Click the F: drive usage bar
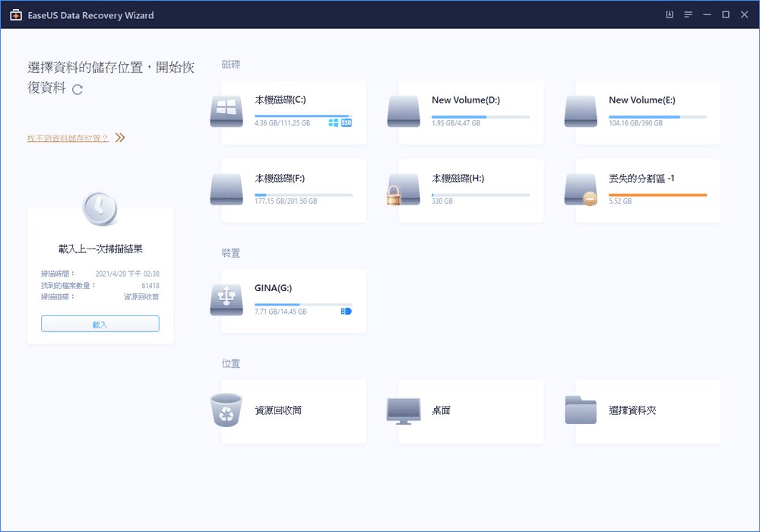 [303, 195]
